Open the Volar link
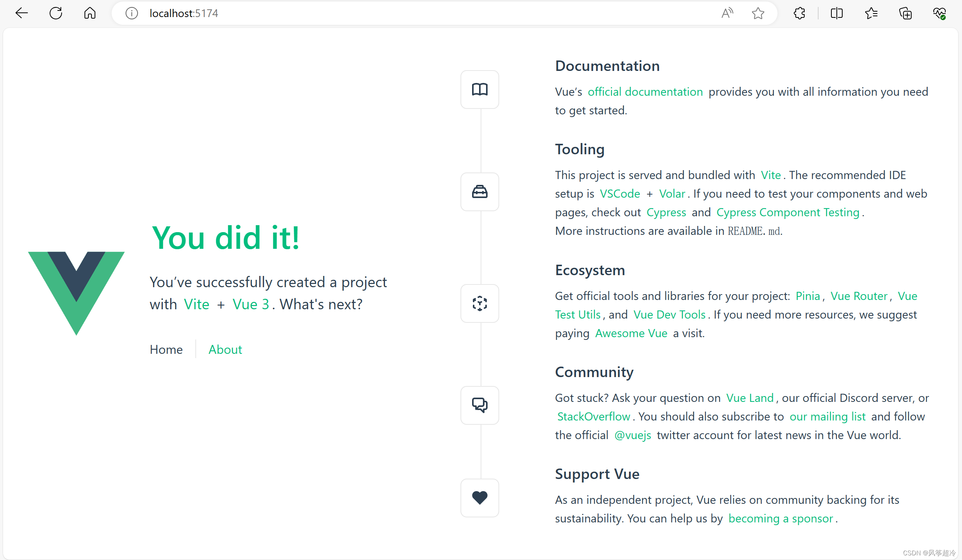 coord(672,194)
